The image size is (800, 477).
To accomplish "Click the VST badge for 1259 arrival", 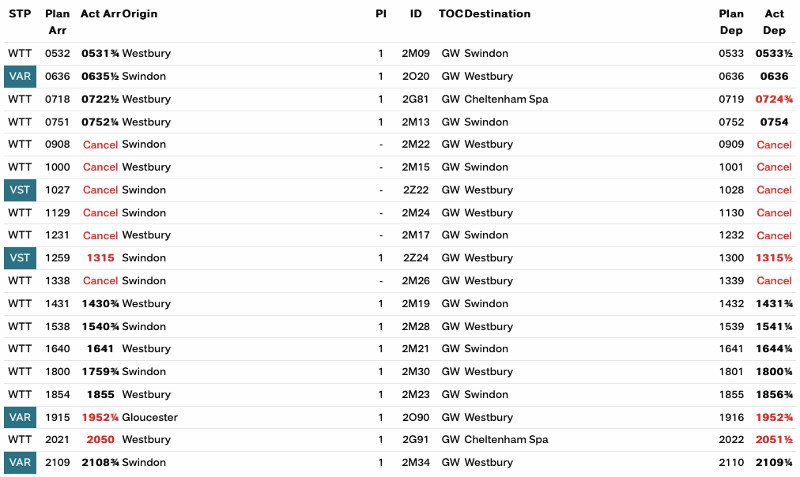I will (x=20, y=258).
